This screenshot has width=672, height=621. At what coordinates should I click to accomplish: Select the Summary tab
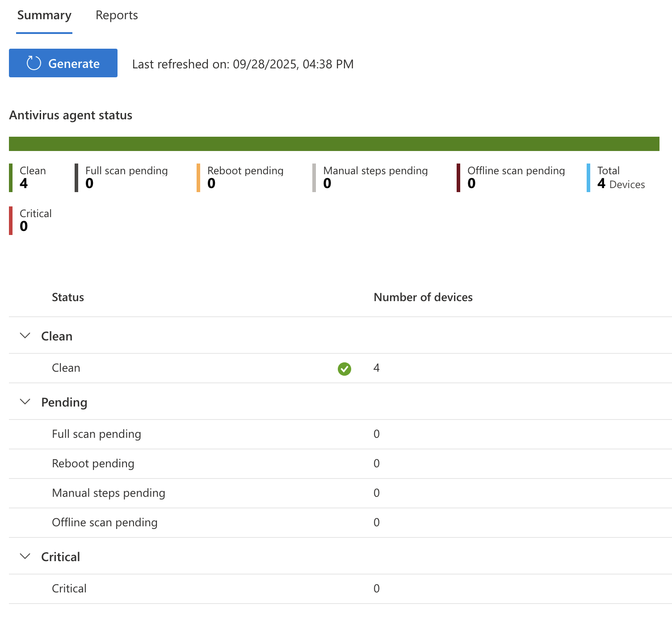pos(44,15)
